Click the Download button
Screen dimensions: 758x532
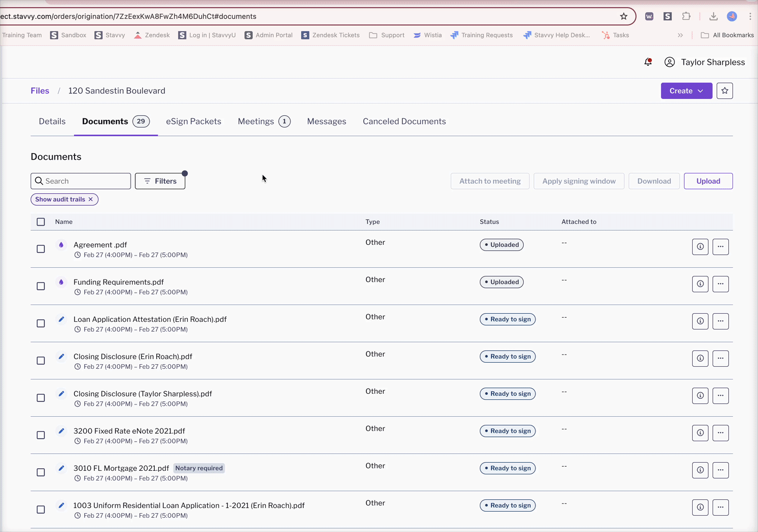[654, 181]
